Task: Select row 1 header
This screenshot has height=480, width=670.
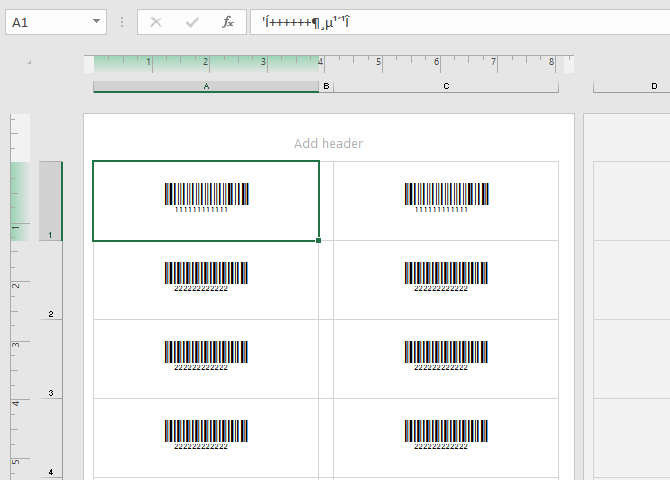Action: [50, 201]
